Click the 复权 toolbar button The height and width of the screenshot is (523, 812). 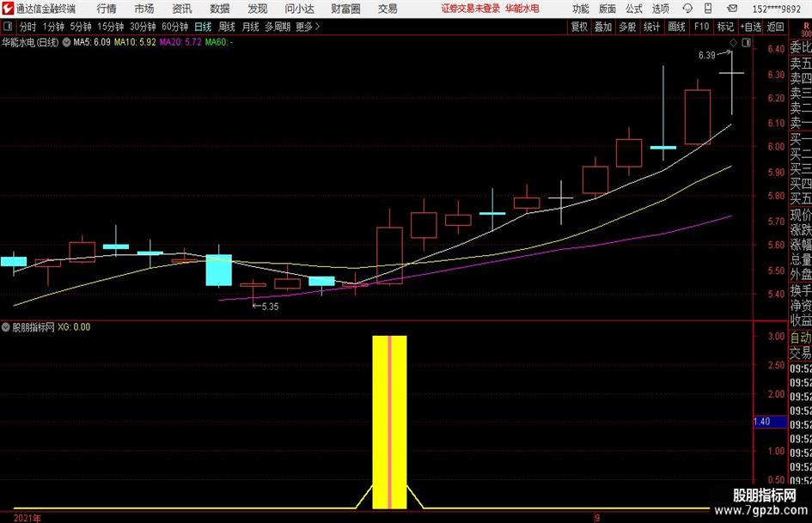click(579, 27)
